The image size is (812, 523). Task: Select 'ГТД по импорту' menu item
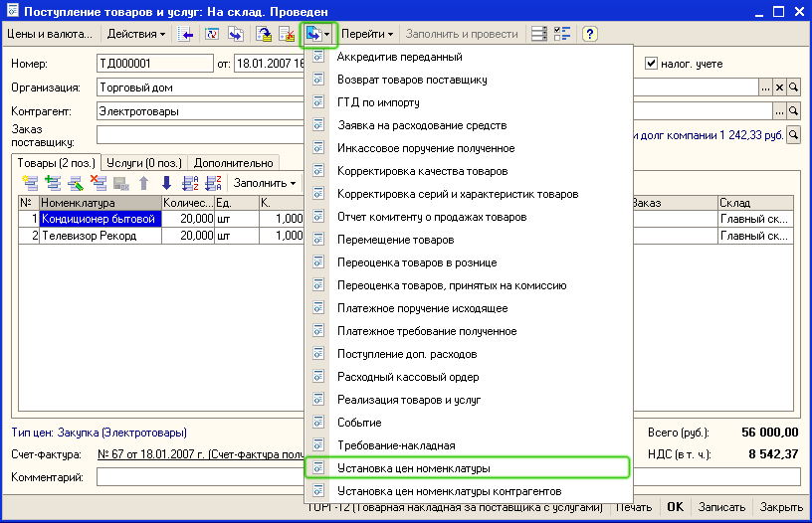(468, 102)
